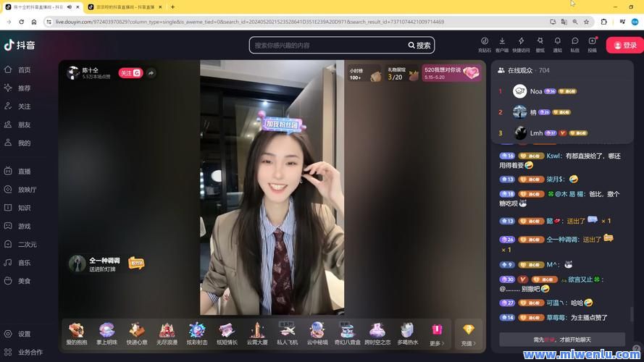The image size is (644, 362).
Task: Open 推荐 in the left sidebar
Action: tap(24, 88)
